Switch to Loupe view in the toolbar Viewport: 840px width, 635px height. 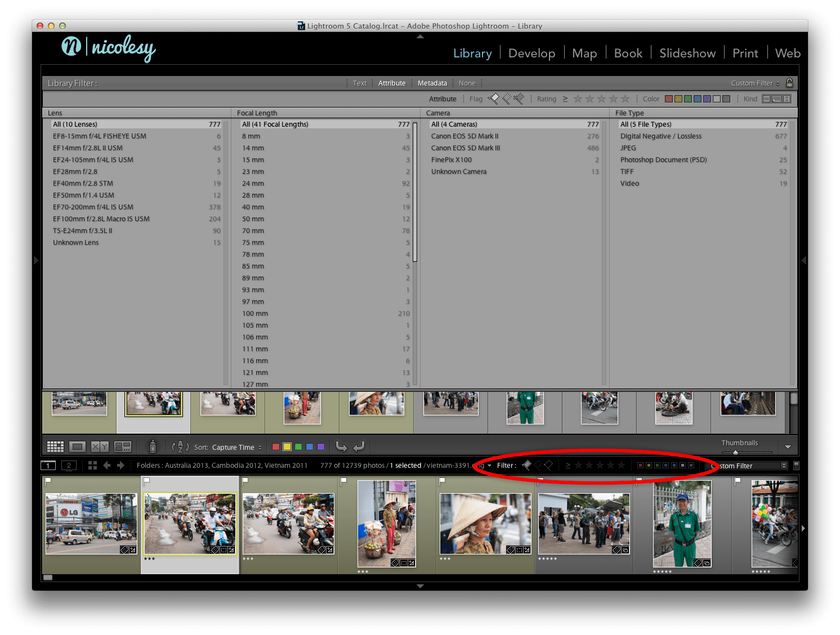pos(77,447)
